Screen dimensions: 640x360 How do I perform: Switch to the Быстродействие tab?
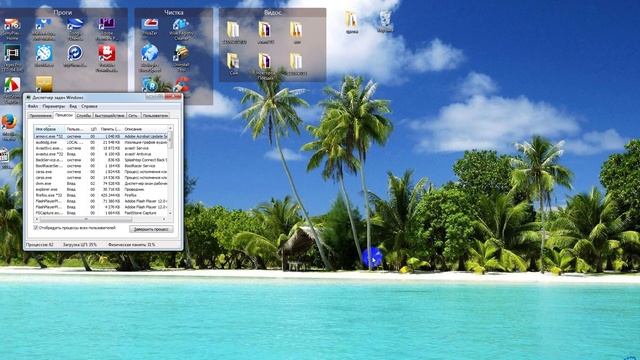click(x=109, y=116)
